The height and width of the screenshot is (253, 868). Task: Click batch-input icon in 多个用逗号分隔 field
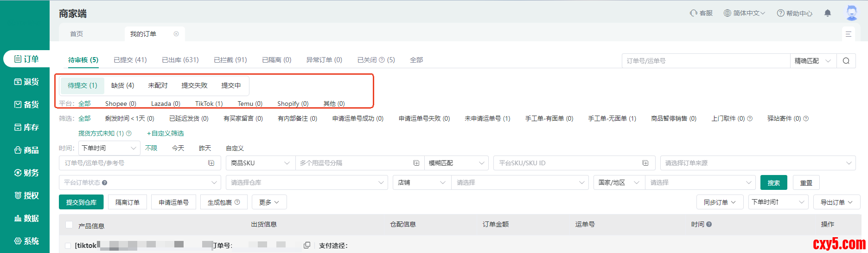pyautogui.click(x=416, y=163)
